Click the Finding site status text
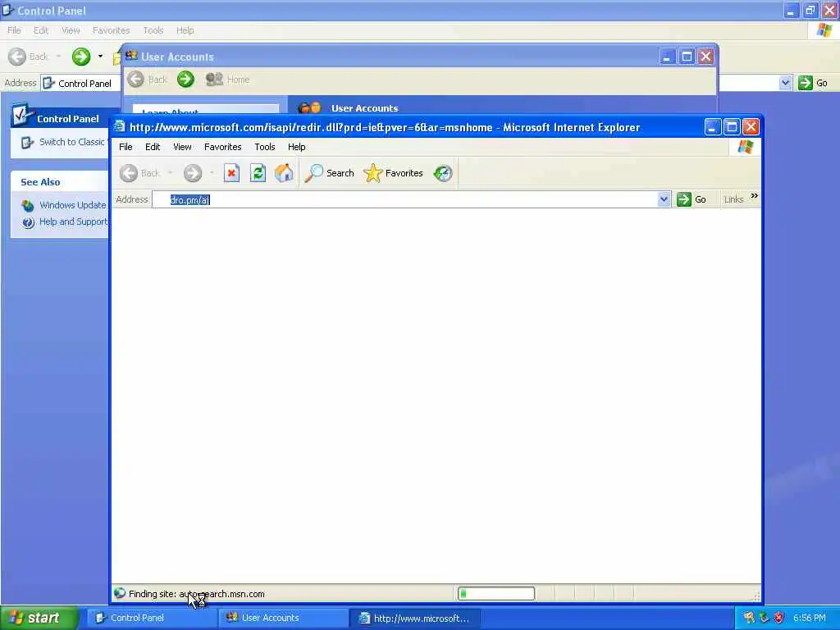This screenshot has height=630, width=840. point(197,594)
